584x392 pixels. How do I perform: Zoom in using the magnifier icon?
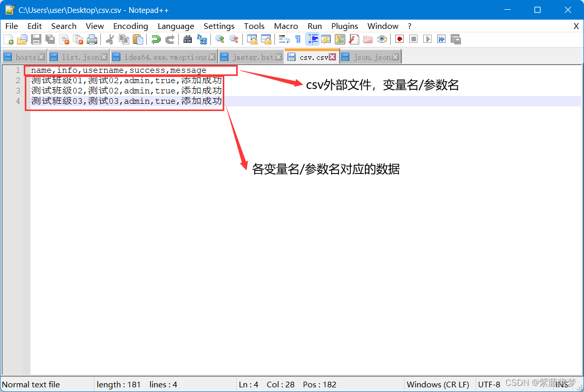pyautogui.click(x=219, y=39)
